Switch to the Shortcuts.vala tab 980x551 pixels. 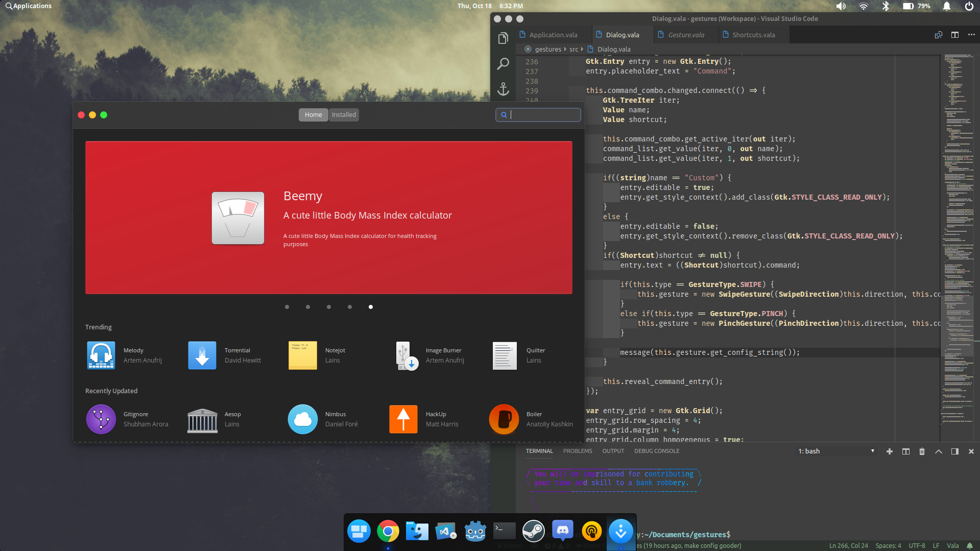pos(753,35)
